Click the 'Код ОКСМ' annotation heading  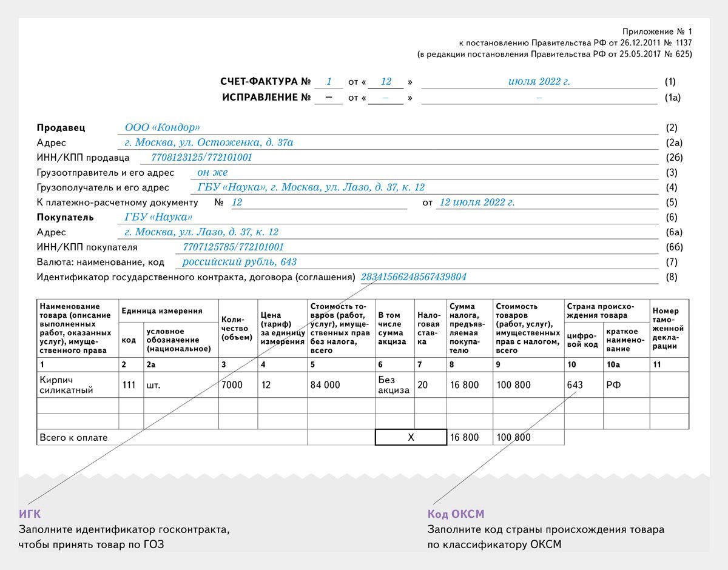[456, 514]
